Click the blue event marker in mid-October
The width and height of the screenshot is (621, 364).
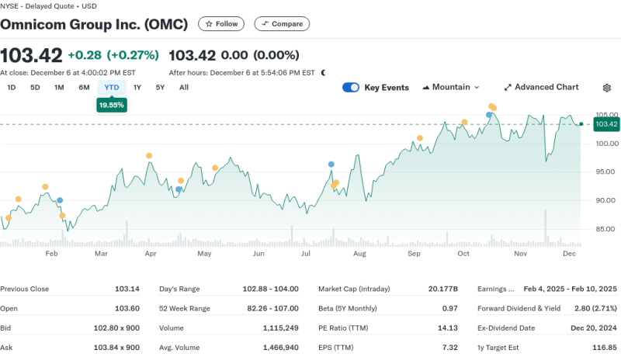pyautogui.click(x=489, y=115)
